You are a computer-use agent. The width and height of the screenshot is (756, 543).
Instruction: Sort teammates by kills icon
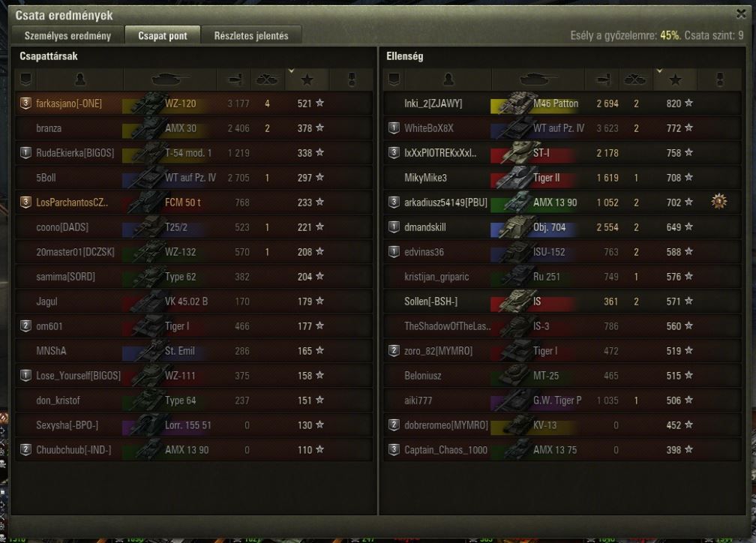268,79
